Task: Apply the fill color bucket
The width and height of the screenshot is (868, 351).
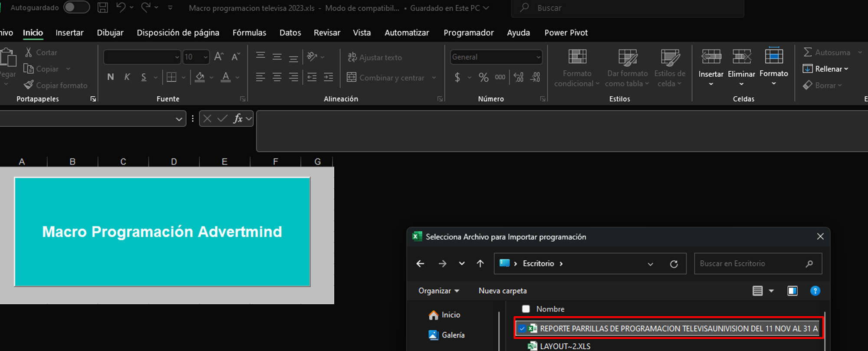Action: 200,77
